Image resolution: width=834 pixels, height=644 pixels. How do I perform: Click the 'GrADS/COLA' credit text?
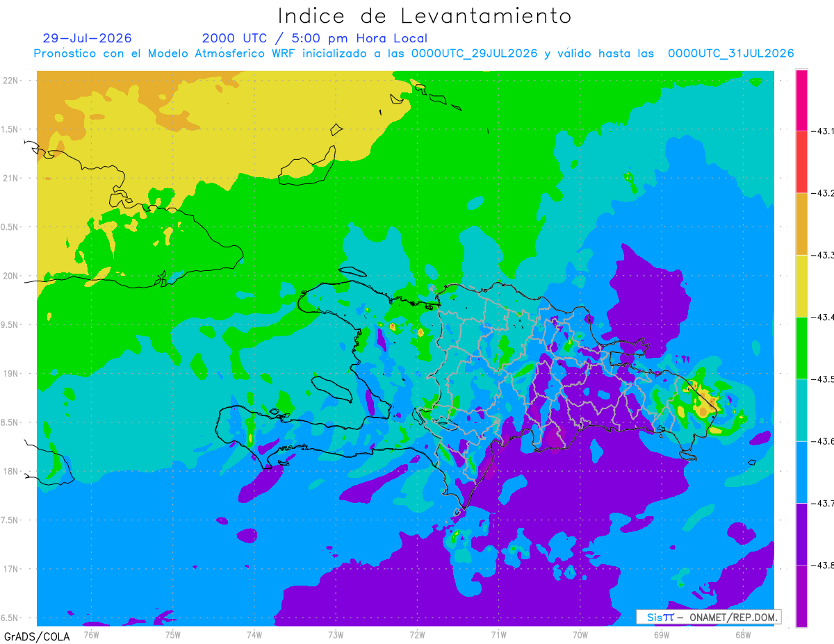coord(36,636)
